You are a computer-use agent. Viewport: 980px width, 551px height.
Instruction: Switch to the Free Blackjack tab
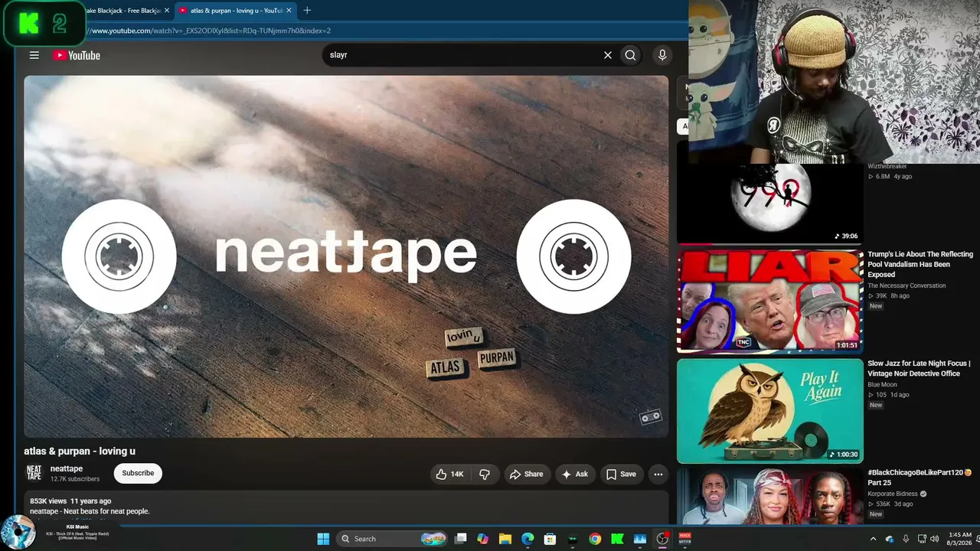[x=122, y=11]
